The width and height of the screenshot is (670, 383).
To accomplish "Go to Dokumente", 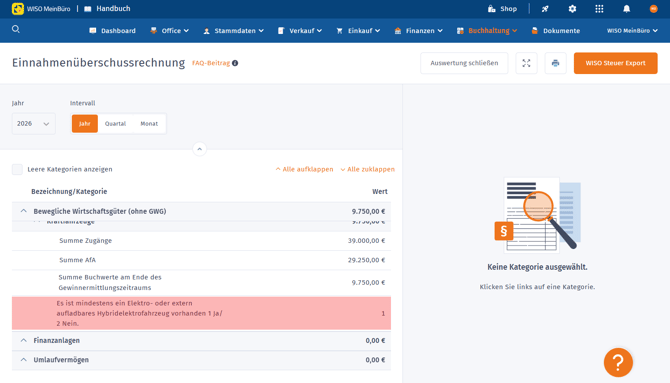I will (556, 31).
